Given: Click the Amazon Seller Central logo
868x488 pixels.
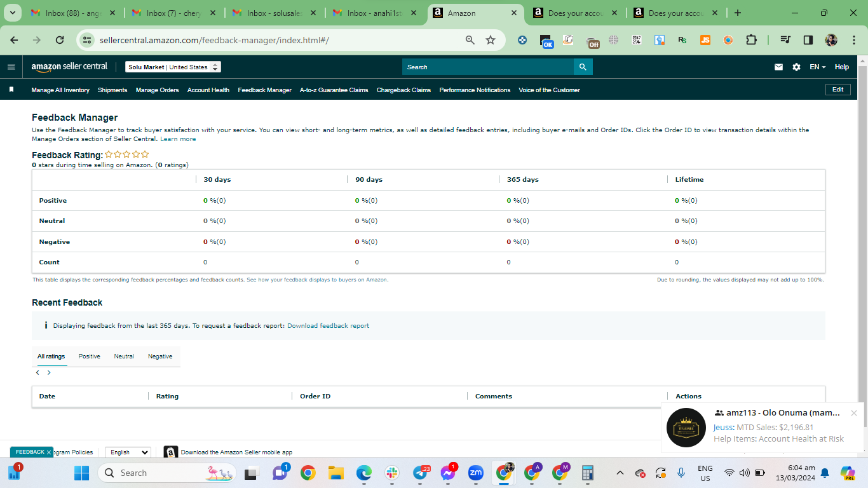Looking at the screenshot, I should click(69, 67).
